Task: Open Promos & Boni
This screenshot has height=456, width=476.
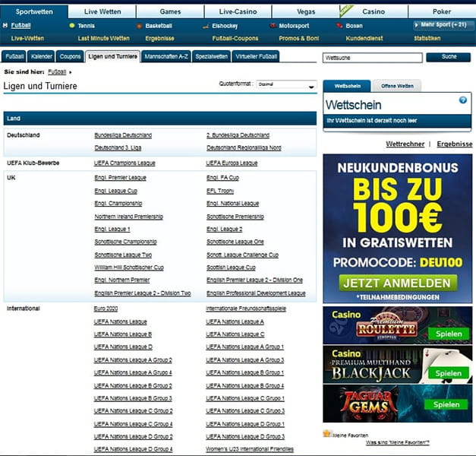Action: click(298, 38)
